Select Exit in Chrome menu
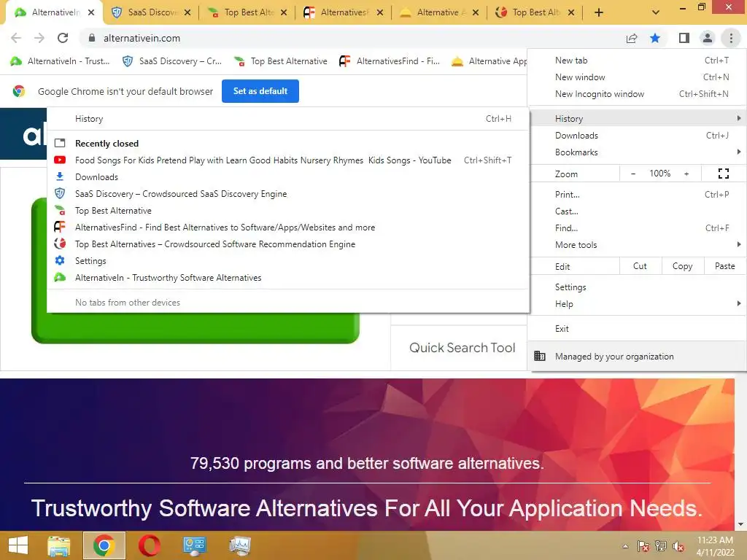The image size is (747, 560). [638, 329]
